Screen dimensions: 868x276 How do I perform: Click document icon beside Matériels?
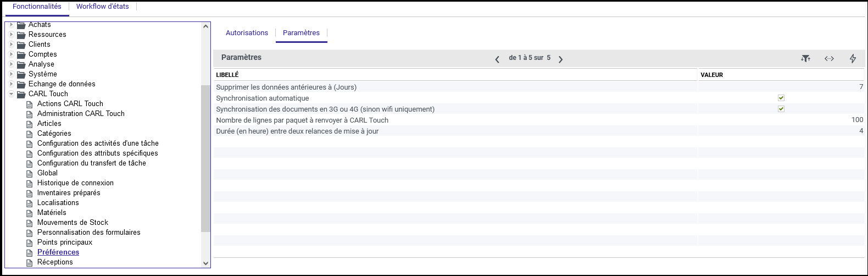30,213
